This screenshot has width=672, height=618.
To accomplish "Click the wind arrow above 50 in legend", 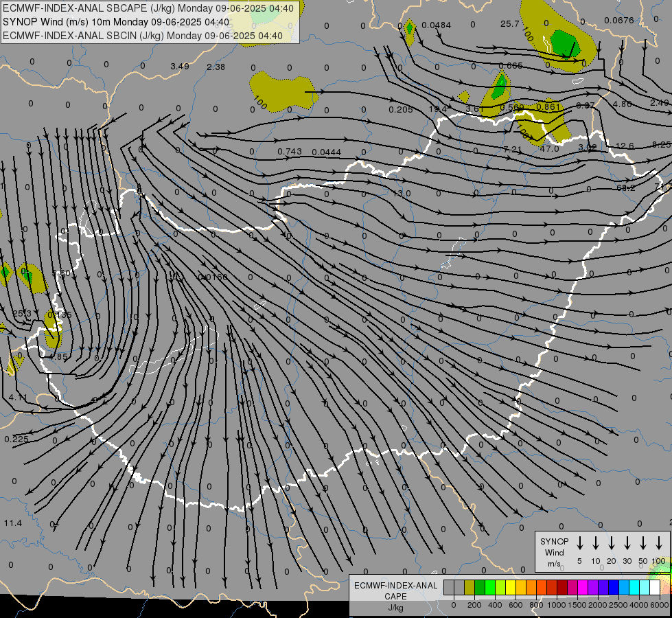I will (643, 543).
